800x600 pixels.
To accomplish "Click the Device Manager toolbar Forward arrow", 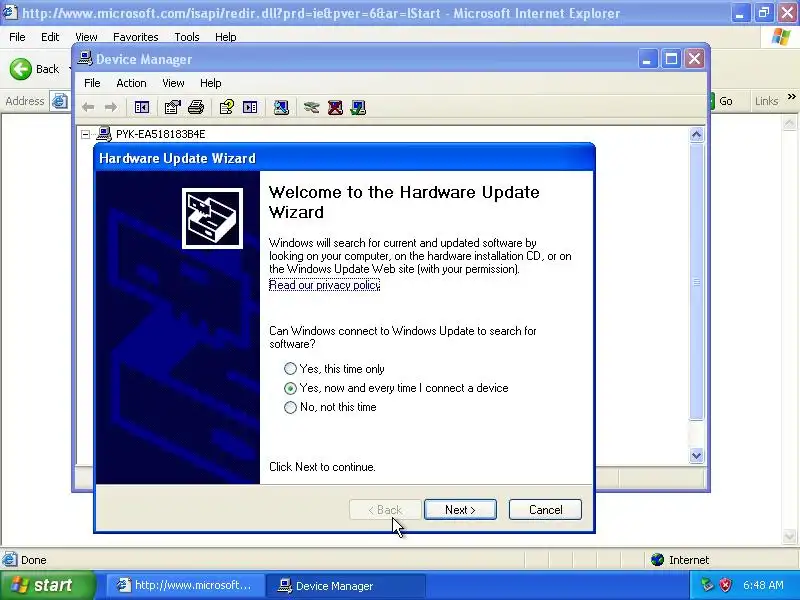I will click(111, 107).
